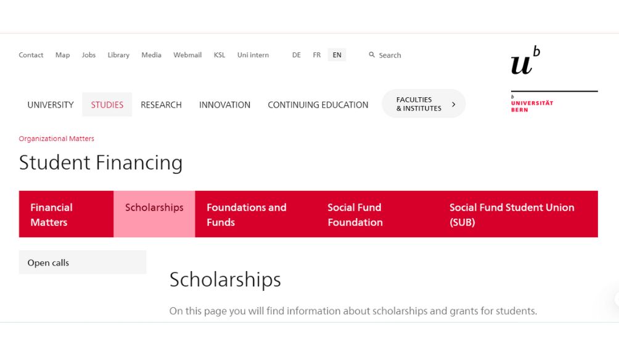Open the Webmail link
The width and height of the screenshot is (619, 364).
tap(187, 55)
